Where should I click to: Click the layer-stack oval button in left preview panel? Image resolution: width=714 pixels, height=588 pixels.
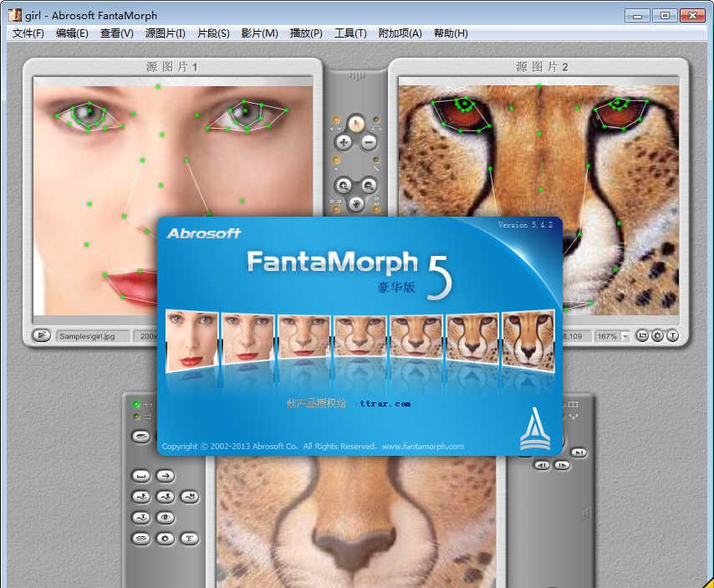(141, 437)
